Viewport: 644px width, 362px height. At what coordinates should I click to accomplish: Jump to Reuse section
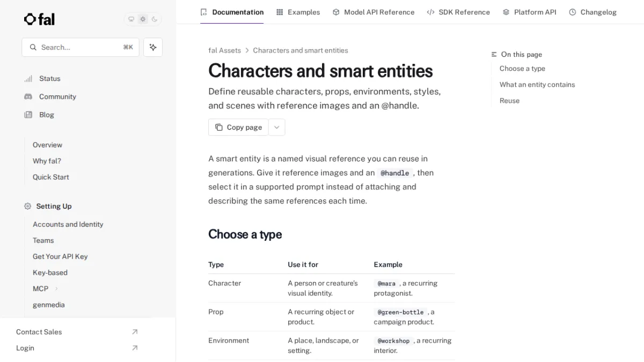tap(509, 101)
